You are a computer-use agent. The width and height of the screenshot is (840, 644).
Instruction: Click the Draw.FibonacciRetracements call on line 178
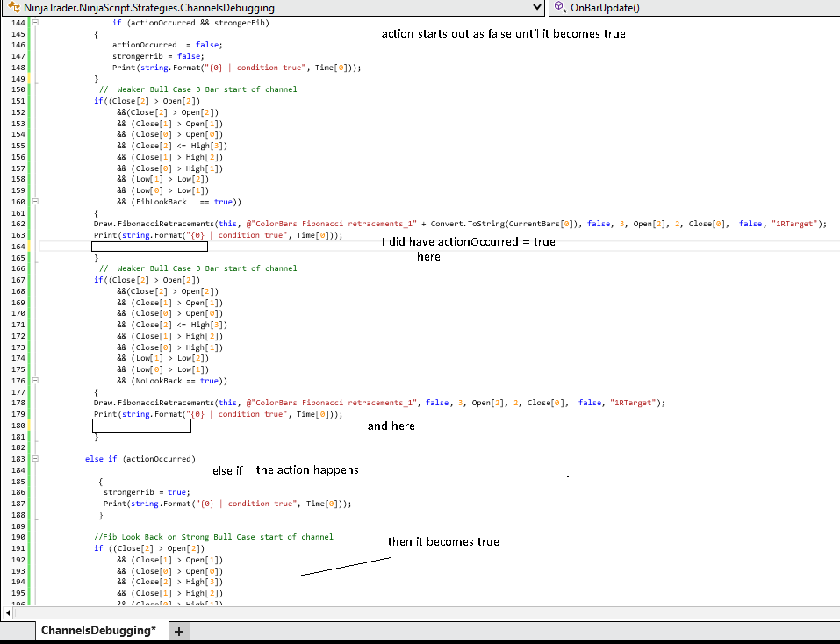pyautogui.click(x=379, y=403)
